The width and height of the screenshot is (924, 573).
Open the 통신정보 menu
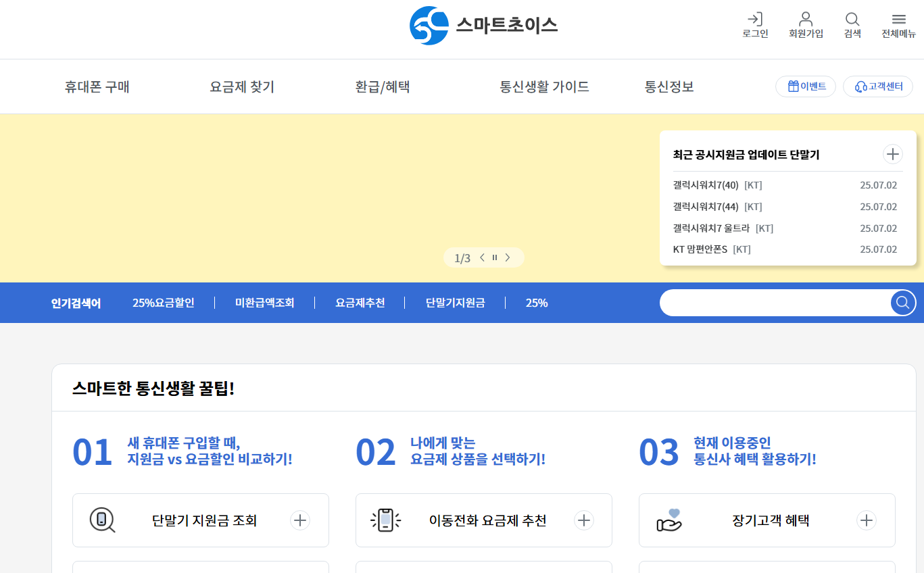point(669,86)
